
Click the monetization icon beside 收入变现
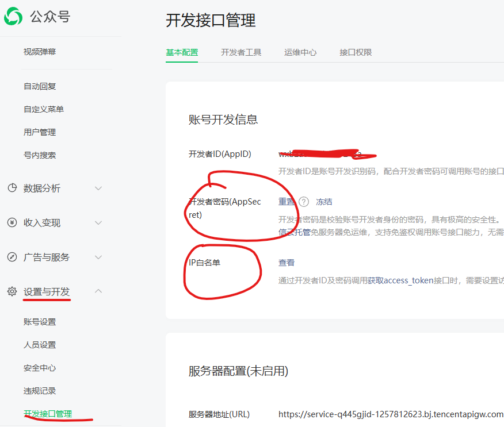click(x=12, y=223)
